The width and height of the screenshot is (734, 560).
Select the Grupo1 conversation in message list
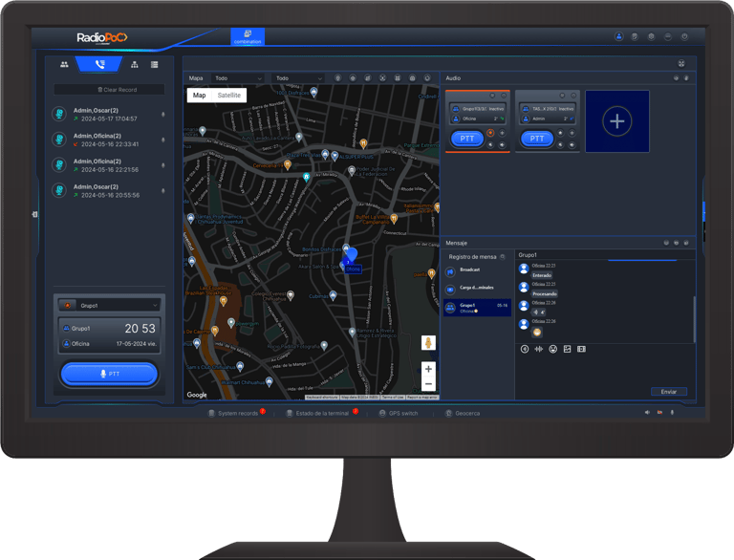coord(477,308)
